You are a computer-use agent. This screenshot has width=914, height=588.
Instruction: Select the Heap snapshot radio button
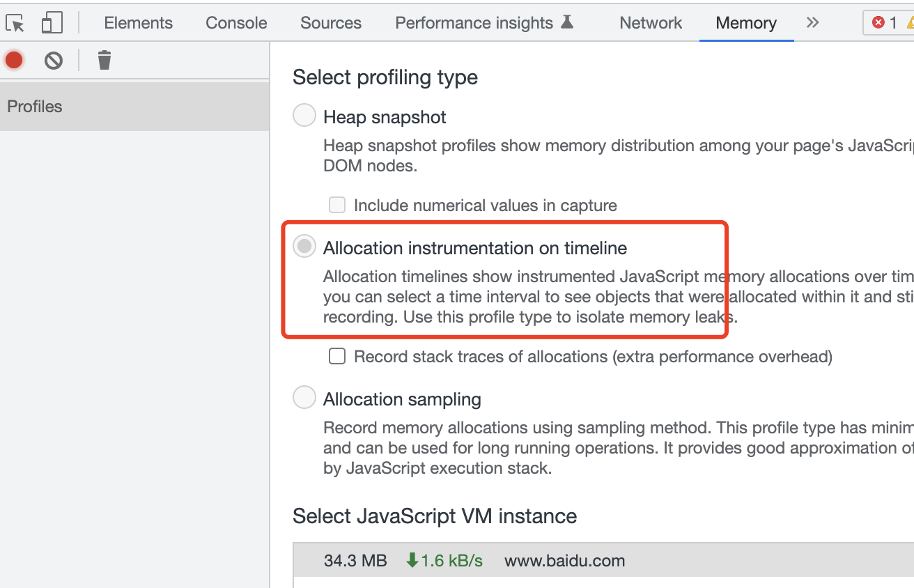click(304, 116)
